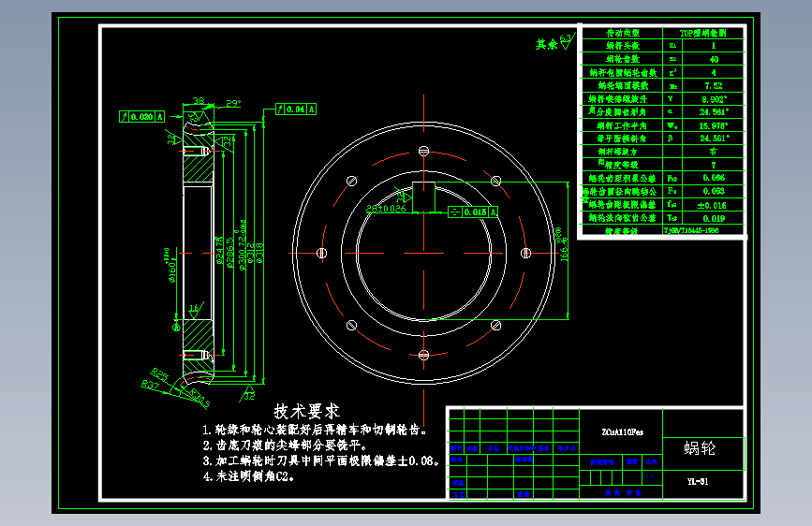This screenshot has width=812, height=526.
Task: Select value 40 in parameter table
Action: [714, 59]
